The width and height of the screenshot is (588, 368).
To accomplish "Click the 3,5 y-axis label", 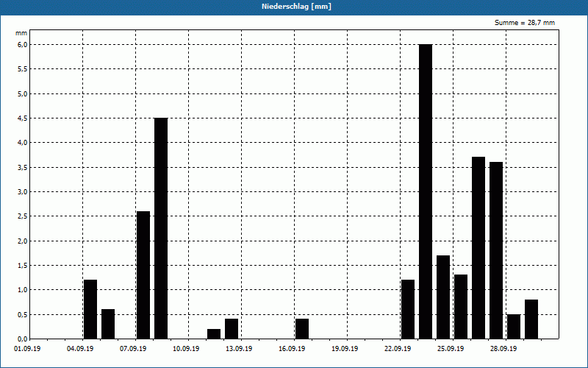I will [23, 168].
